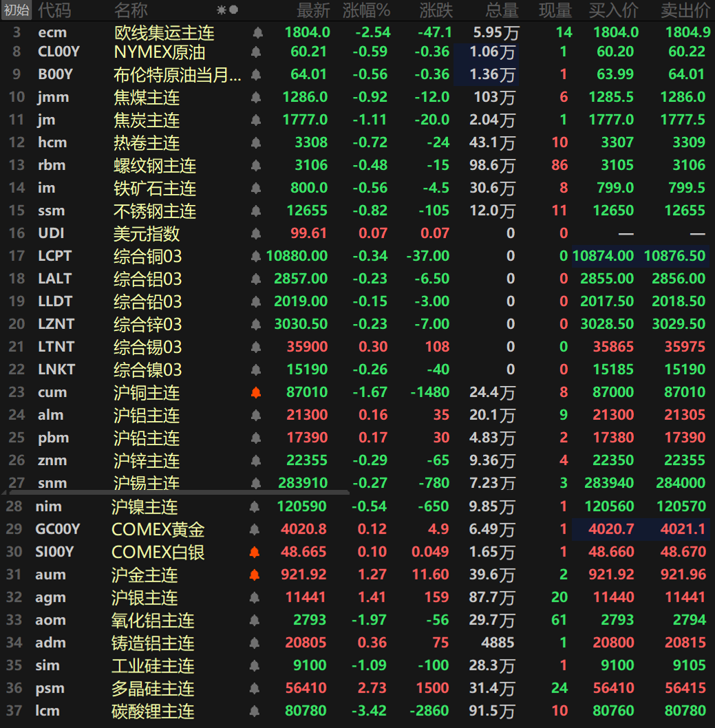
Task: Click the bell icon for 碳酸锂主连
Action: (x=254, y=711)
